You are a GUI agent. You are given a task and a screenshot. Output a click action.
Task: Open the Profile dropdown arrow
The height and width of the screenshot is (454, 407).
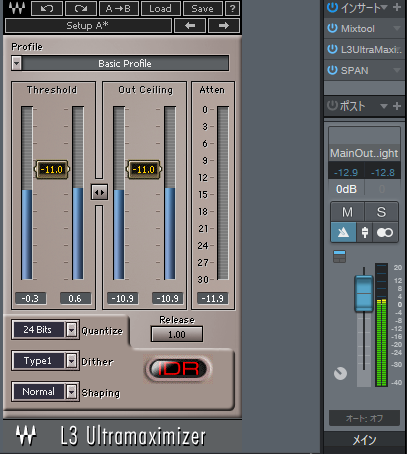click(x=16, y=63)
